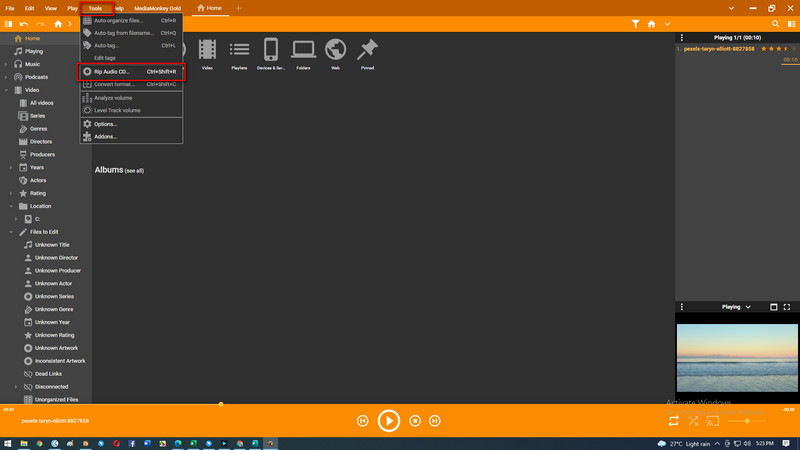Open File Explorer from the taskbar
800x450 pixels.
(23, 443)
